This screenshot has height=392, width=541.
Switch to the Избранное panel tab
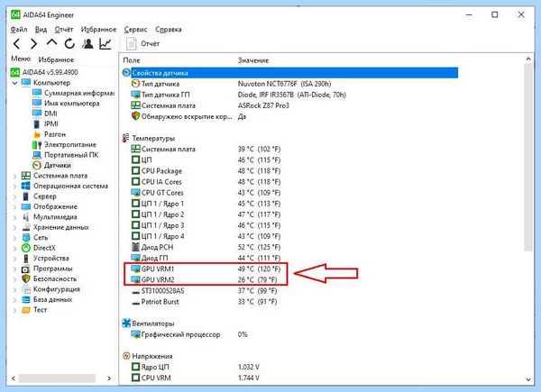[x=56, y=59]
